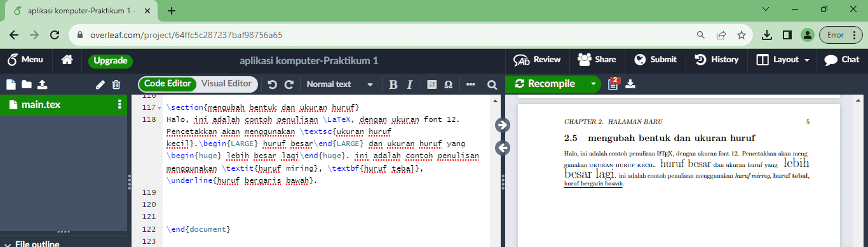Reload the Chrome page
This screenshot has width=868, height=247.
pyautogui.click(x=55, y=35)
